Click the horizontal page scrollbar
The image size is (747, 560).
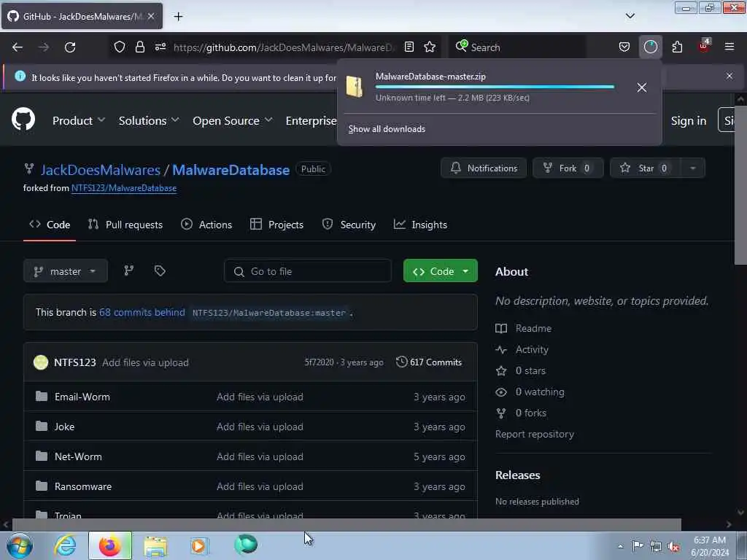click(x=347, y=524)
